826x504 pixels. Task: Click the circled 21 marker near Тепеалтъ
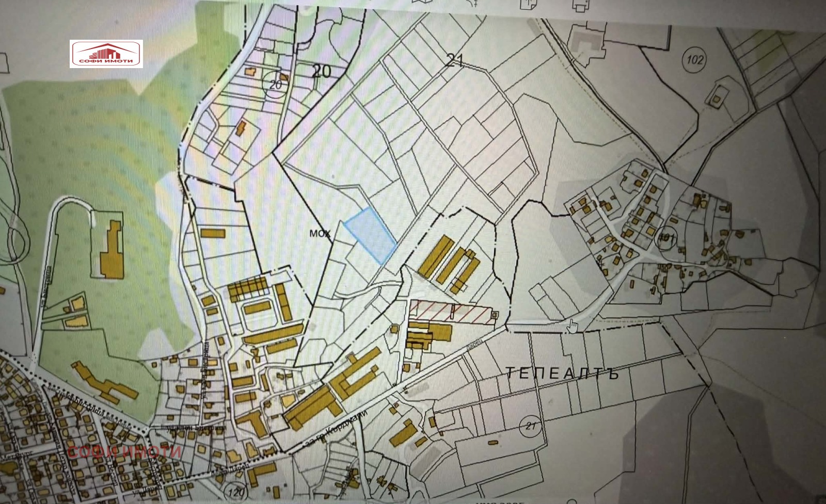click(531, 426)
